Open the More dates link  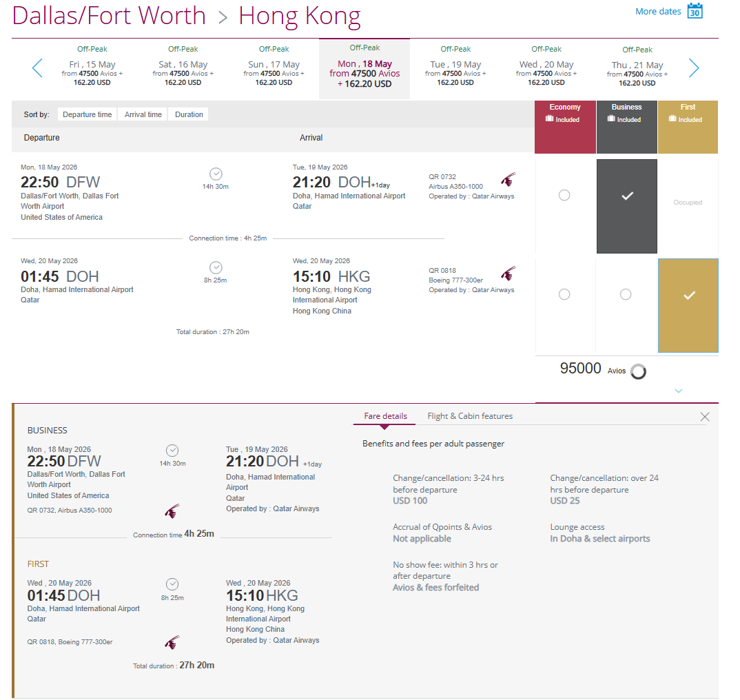tap(659, 11)
